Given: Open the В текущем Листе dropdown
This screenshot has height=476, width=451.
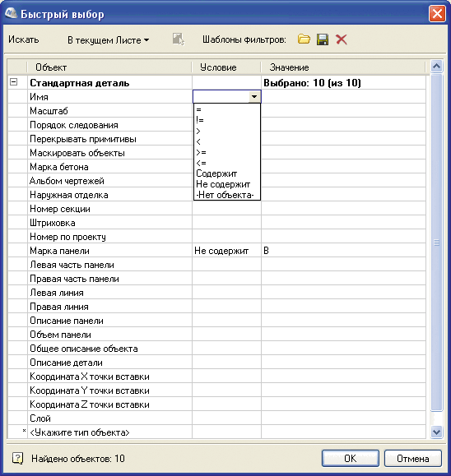Looking at the screenshot, I should 108,40.
